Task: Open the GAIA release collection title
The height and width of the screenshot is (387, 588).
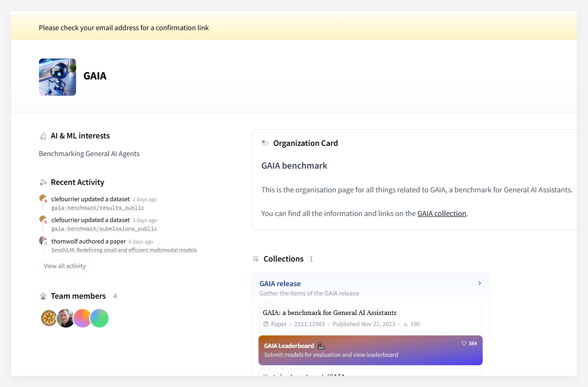Action: point(280,284)
